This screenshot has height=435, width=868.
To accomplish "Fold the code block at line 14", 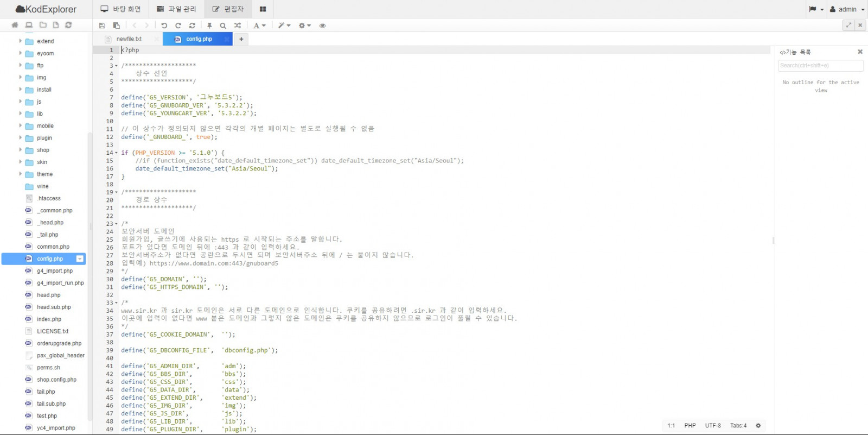I will click(116, 153).
